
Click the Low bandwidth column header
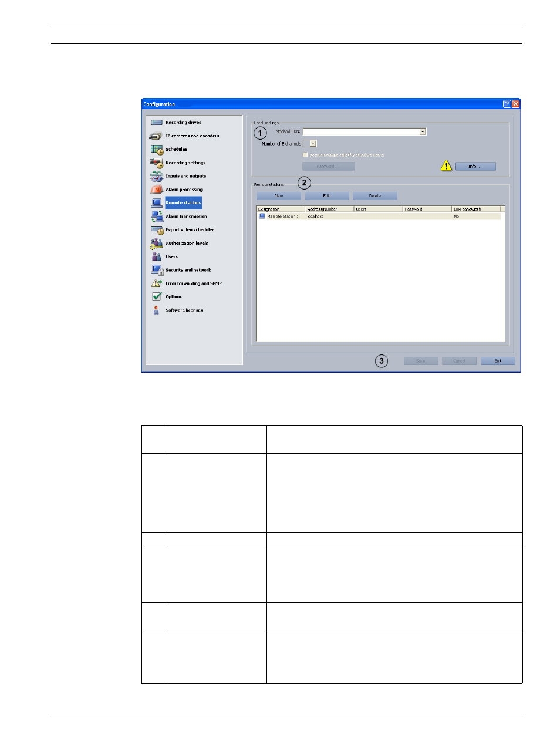click(x=476, y=209)
